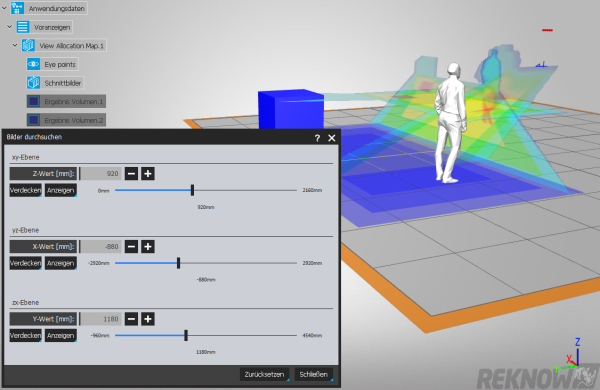Click the Schließen button
600x390 pixels.
coord(313,374)
